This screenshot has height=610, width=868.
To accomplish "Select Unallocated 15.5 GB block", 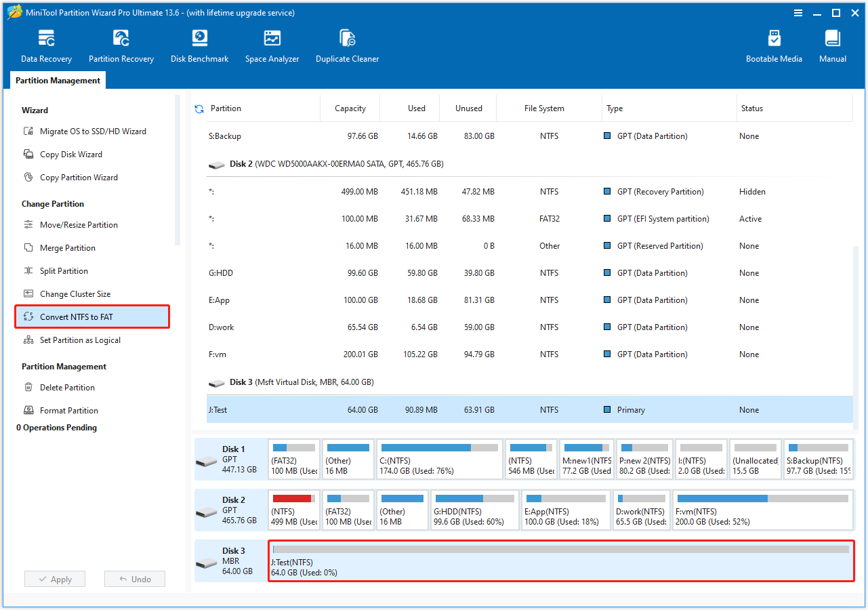I will pos(755,459).
